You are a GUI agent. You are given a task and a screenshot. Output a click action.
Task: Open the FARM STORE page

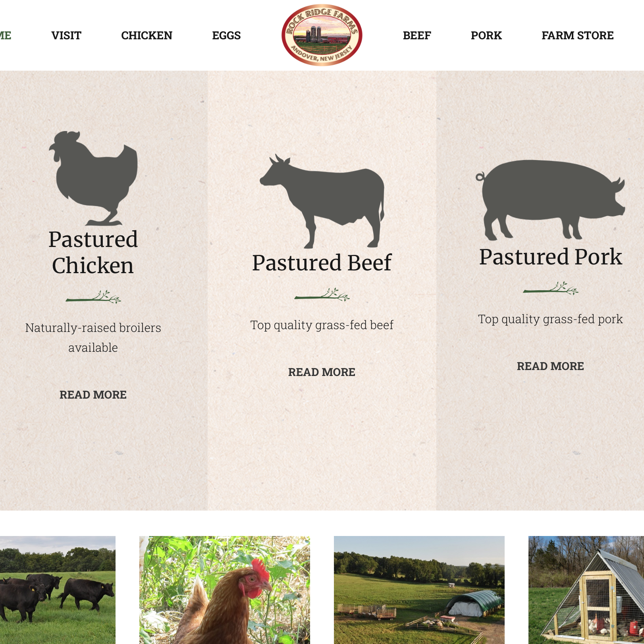point(578,35)
